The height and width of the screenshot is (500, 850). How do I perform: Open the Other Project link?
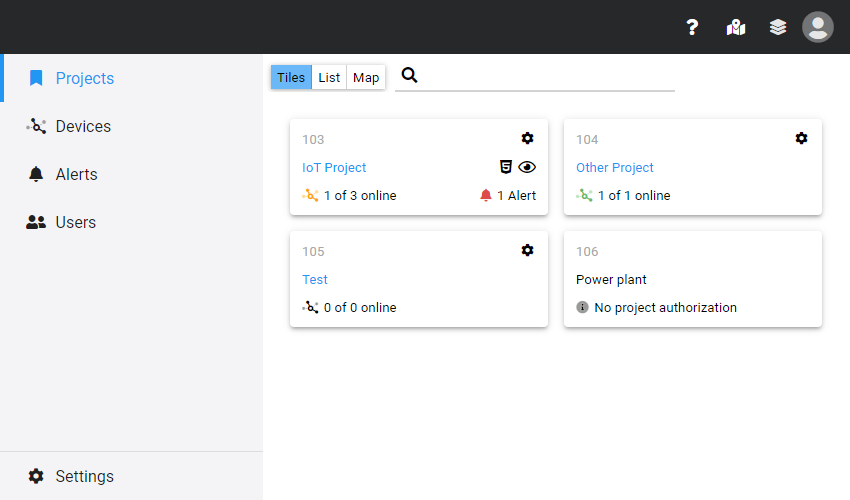(615, 168)
